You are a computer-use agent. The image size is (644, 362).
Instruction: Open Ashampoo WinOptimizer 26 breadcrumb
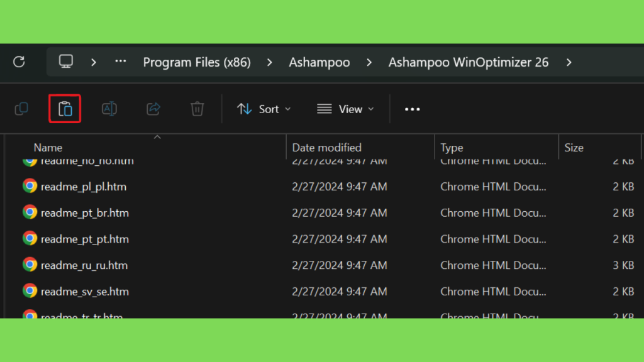(x=468, y=62)
